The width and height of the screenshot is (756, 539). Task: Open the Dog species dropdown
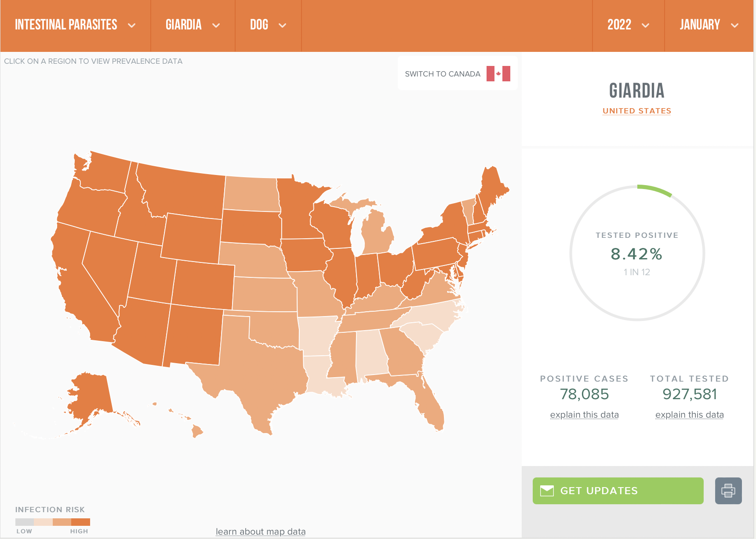coord(268,25)
